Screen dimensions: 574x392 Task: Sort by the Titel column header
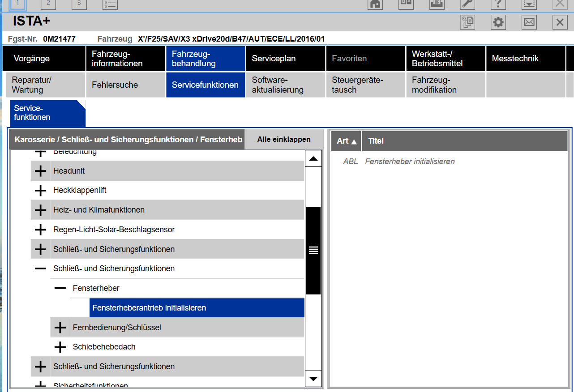pos(464,141)
